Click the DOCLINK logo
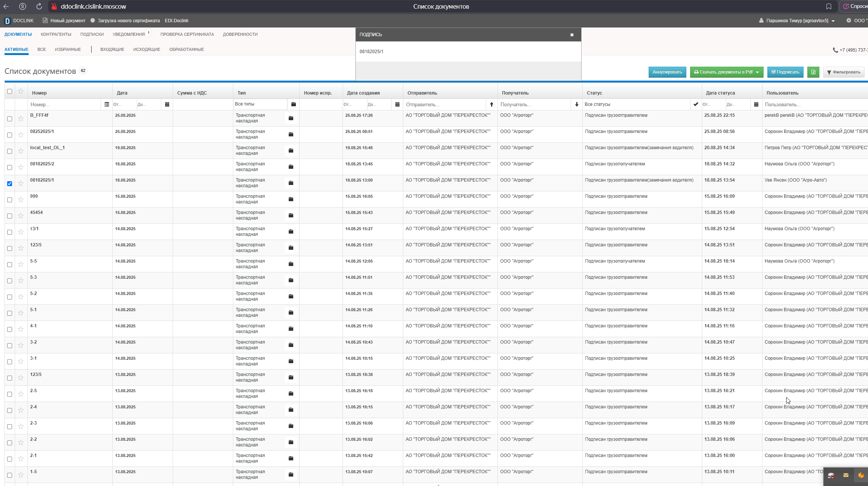Viewport: 868px width, 486px height. [19, 21]
